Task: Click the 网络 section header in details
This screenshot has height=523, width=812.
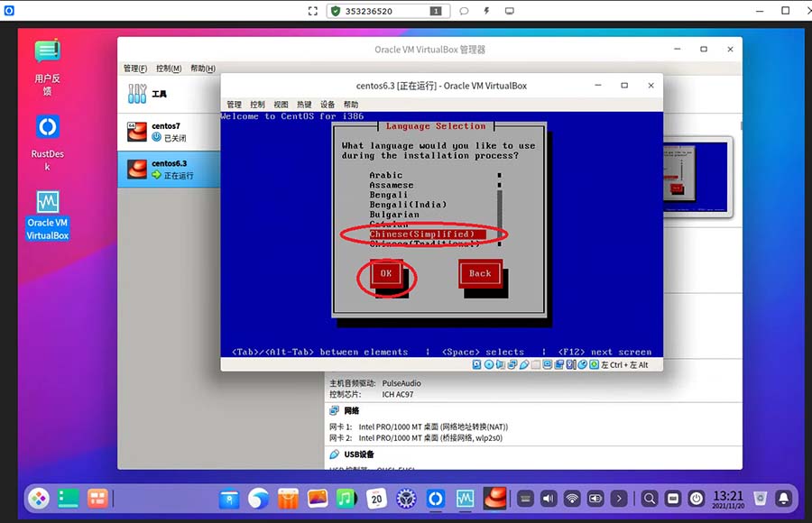Action: [351, 410]
